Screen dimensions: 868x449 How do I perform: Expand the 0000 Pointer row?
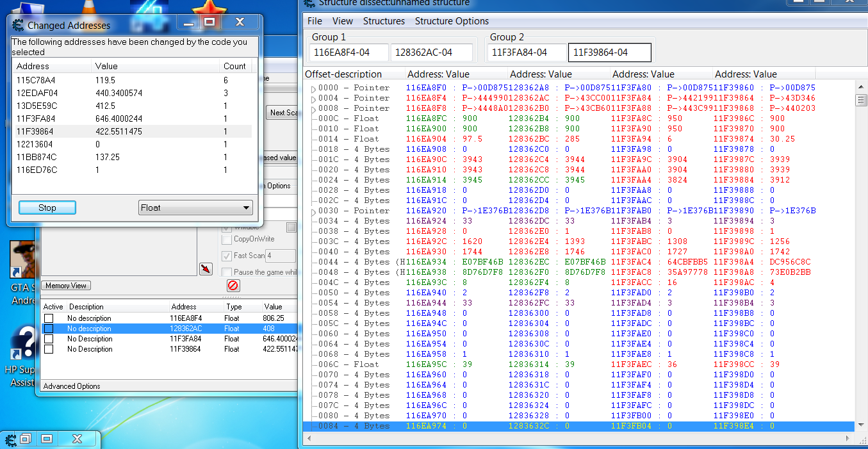(x=313, y=88)
